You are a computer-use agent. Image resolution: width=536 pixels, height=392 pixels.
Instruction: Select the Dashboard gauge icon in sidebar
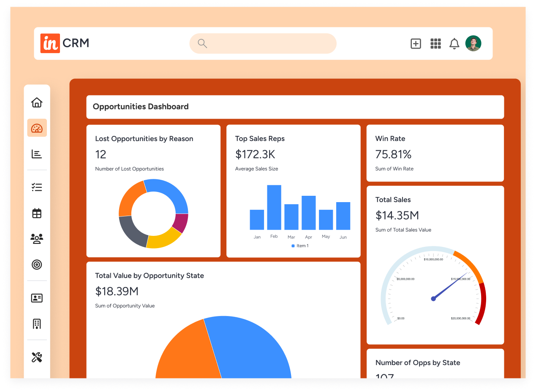[37, 128]
